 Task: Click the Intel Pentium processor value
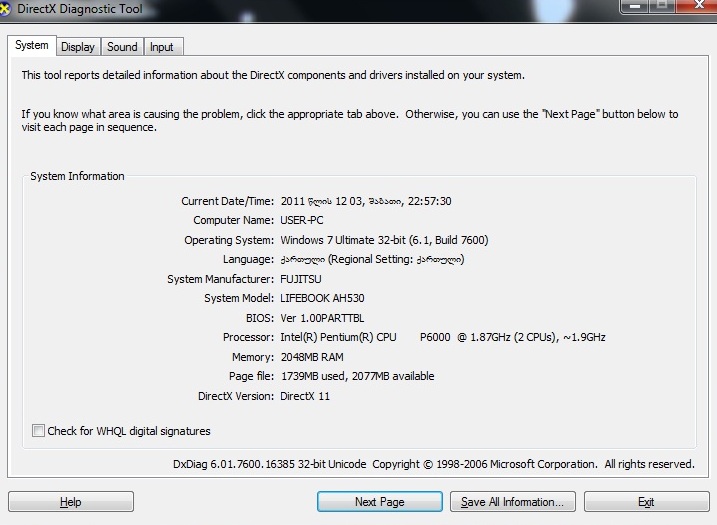[x=443, y=338]
